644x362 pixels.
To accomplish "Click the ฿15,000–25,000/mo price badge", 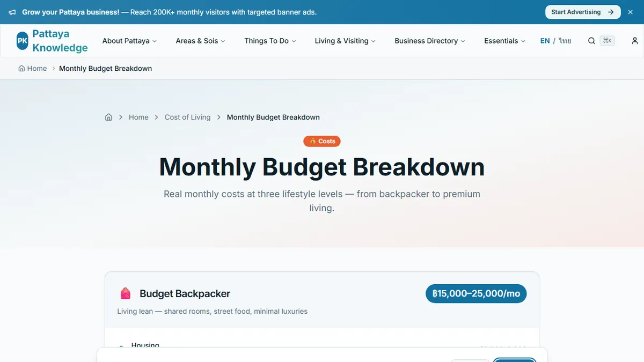I will pyautogui.click(x=476, y=293).
